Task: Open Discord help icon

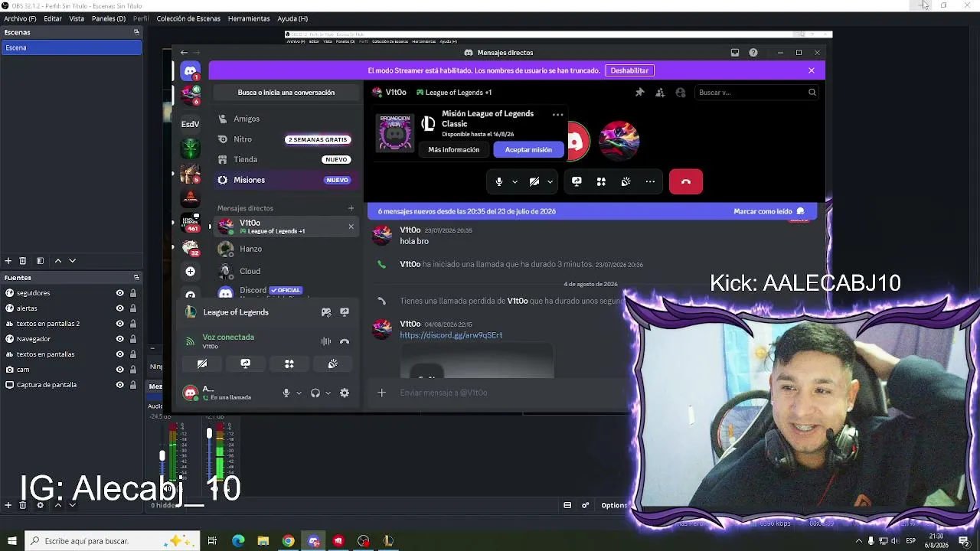Action: [753, 53]
